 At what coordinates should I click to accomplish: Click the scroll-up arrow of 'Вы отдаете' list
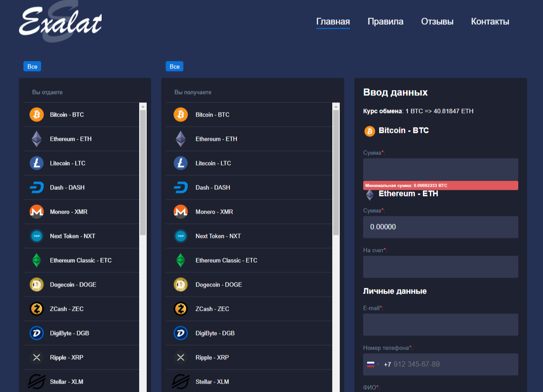143,106
